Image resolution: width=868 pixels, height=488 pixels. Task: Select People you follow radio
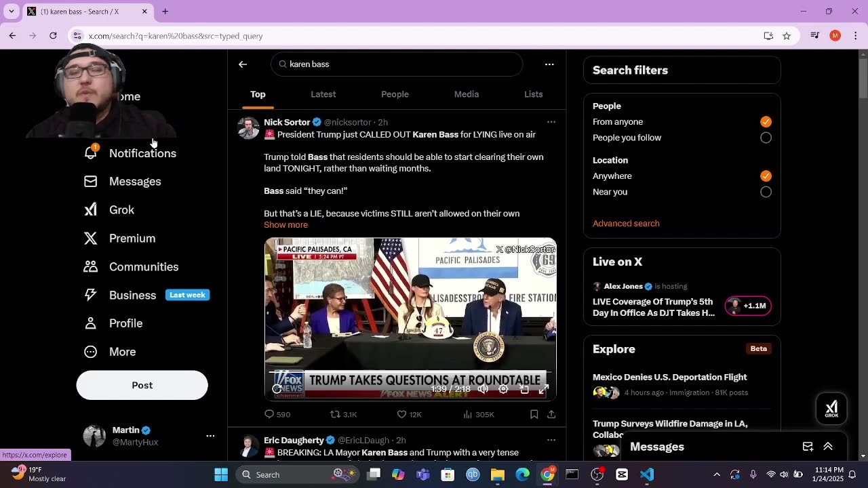pyautogui.click(x=766, y=138)
